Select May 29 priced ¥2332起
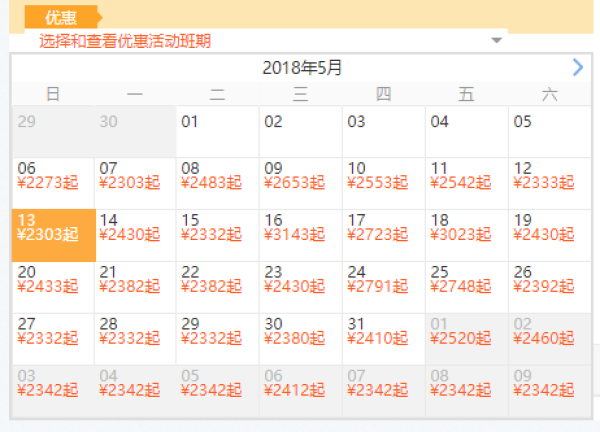This screenshot has height=432, width=600. tap(218, 339)
